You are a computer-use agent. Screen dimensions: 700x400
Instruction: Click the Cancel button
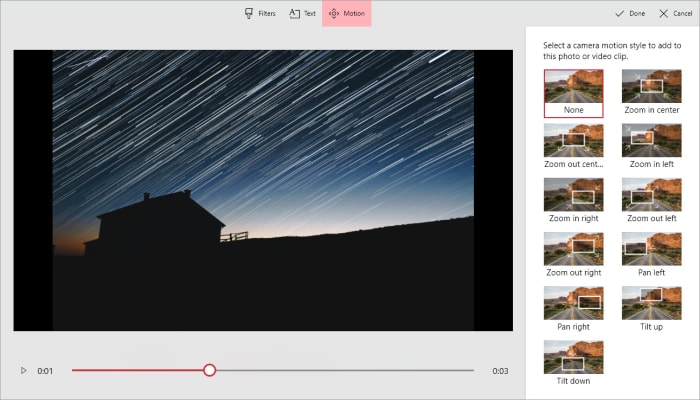coord(675,13)
